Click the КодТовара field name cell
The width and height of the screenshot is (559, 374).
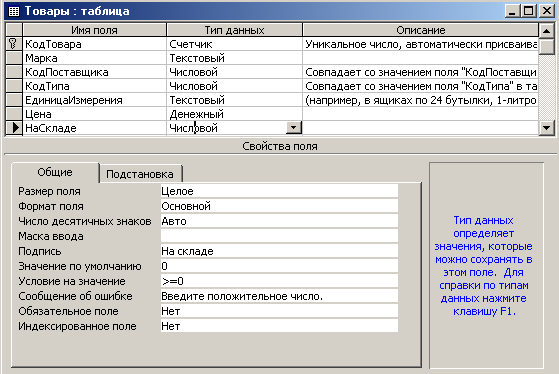point(94,44)
